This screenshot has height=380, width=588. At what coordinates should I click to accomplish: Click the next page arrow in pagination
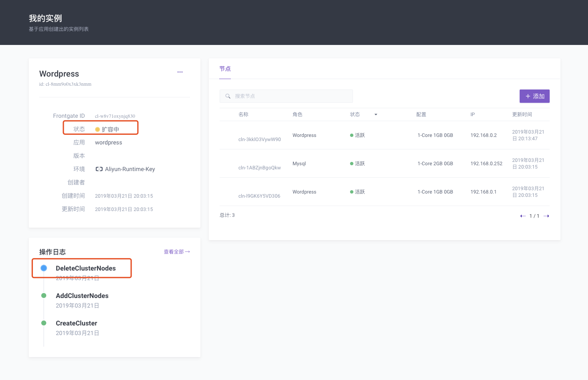pos(546,216)
